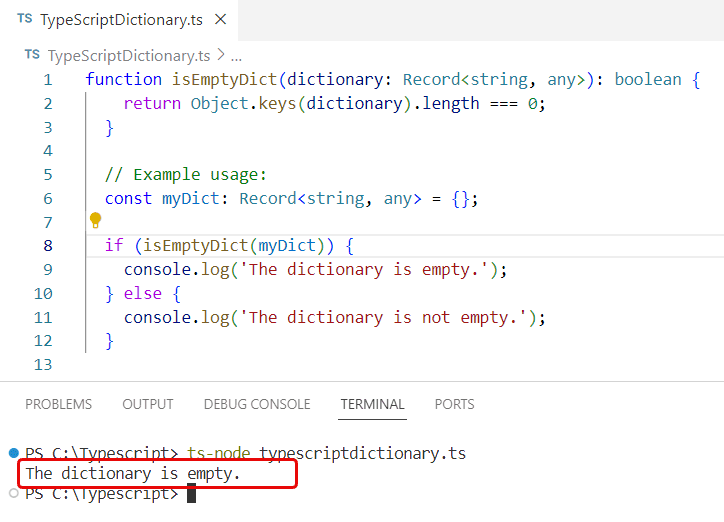Click the blue command status dot in the terminal
The height and width of the screenshot is (522, 724).
(x=14, y=453)
